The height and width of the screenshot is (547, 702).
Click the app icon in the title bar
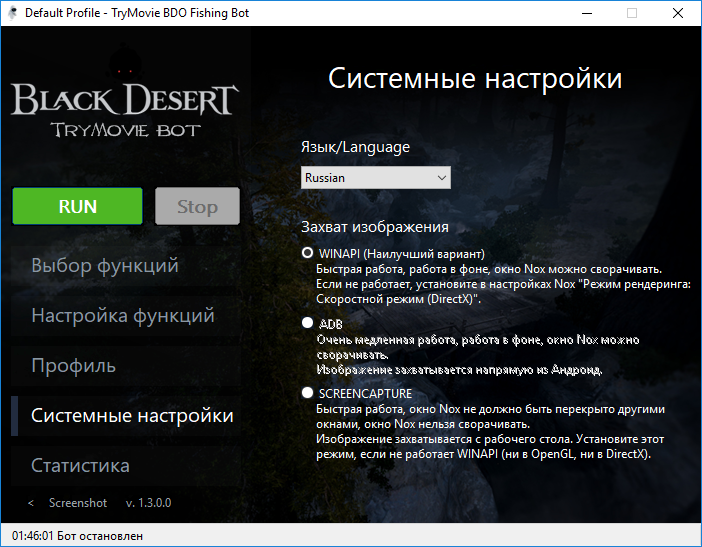pos(13,13)
